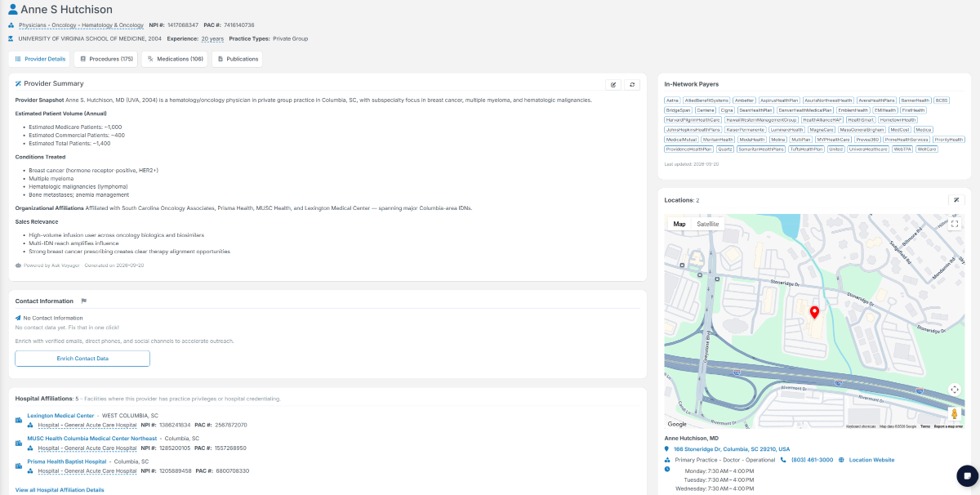Click the KaiserPermanente payer tag
The image size is (980, 495).
coord(745,130)
